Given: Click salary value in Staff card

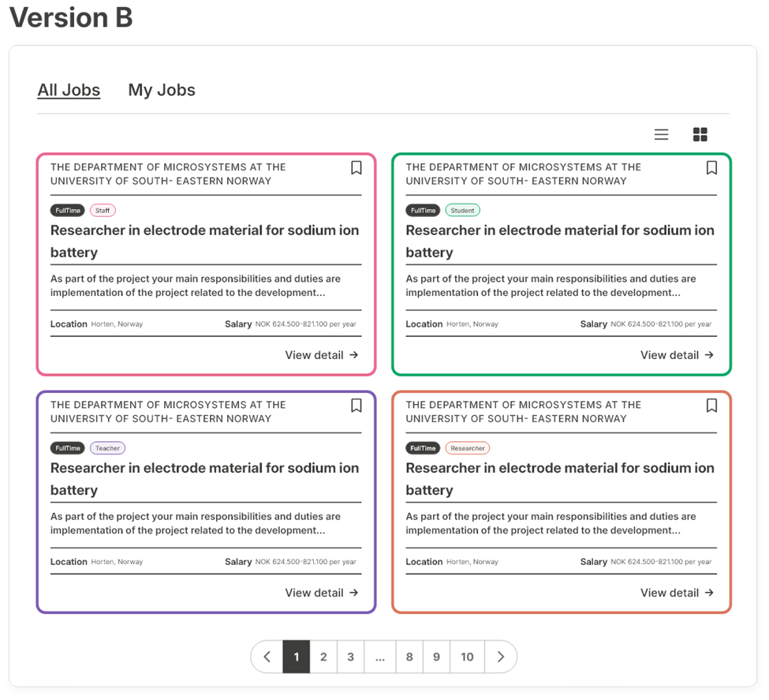Looking at the screenshot, I should click(305, 324).
